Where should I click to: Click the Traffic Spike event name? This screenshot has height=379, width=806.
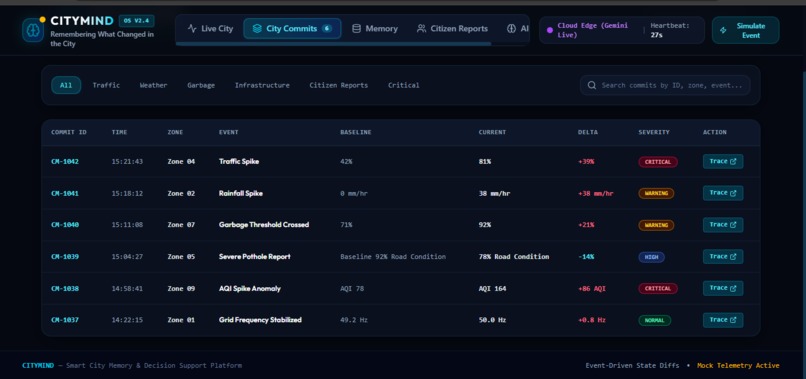point(239,161)
